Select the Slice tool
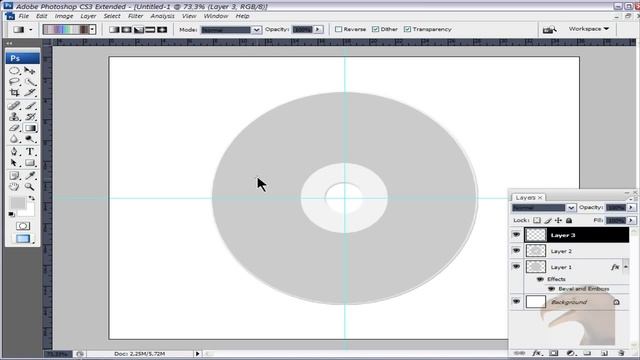Screen dimensions: 640x360 (x=30, y=93)
